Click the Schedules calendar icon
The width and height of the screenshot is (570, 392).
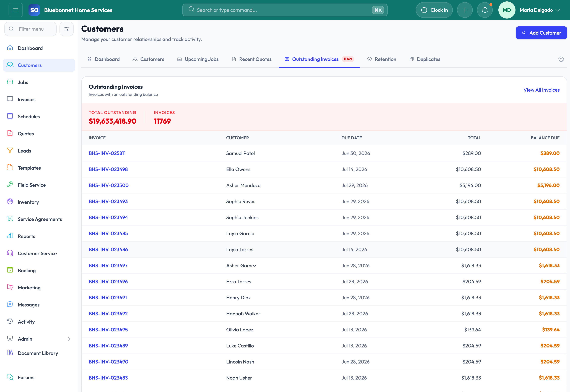[10, 116]
